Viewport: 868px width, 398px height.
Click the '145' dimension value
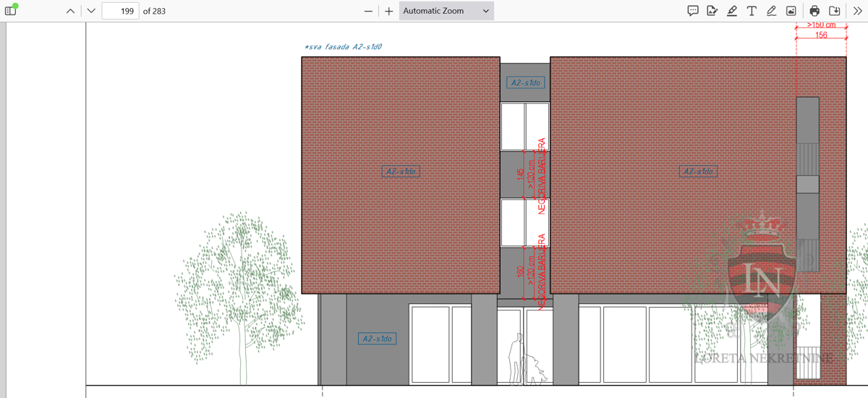point(520,175)
